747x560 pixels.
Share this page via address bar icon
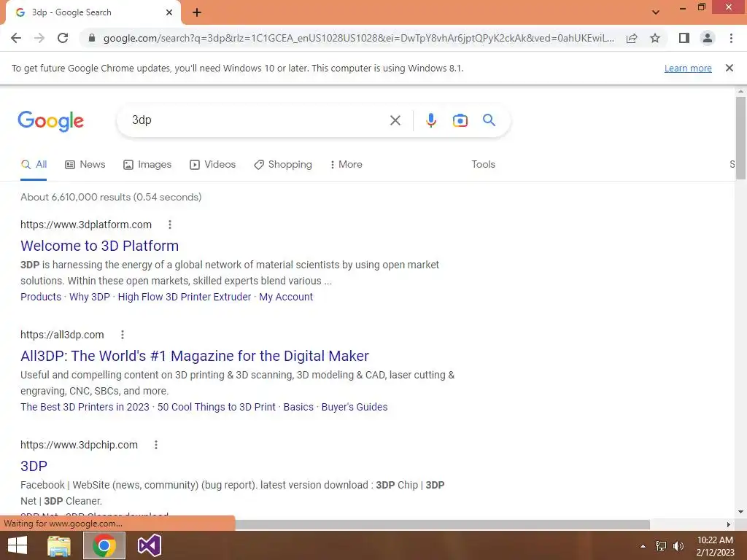(x=632, y=38)
